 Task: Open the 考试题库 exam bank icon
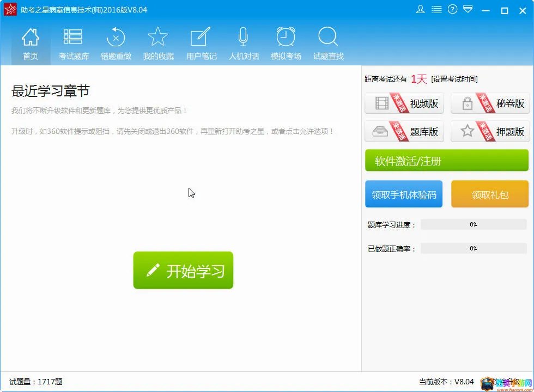pos(73,44)
